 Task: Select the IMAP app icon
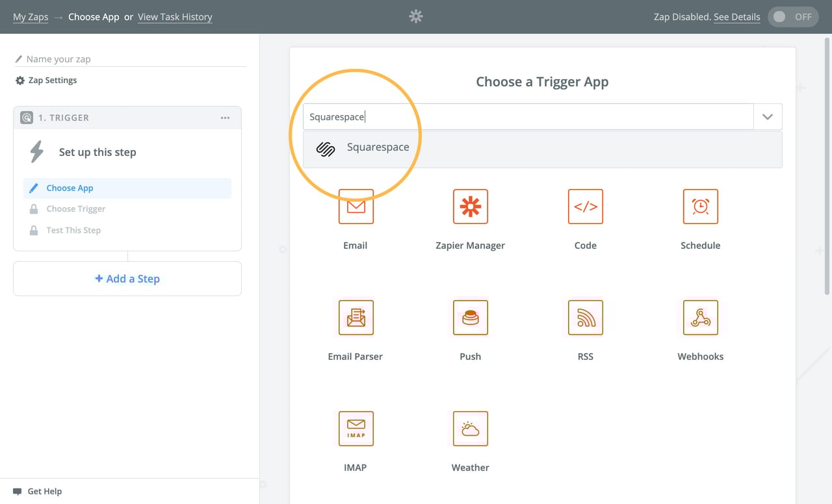coord(355,429)
